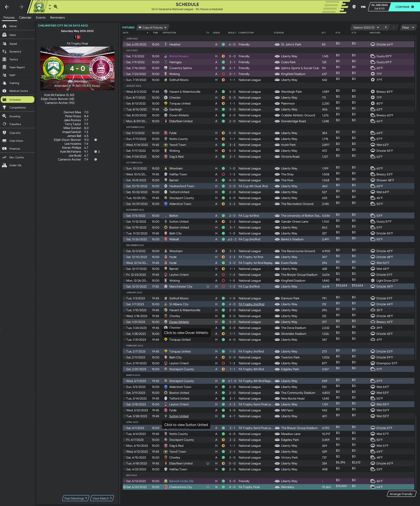The width and height of the screenshot is (420, 506).
Task: Go back with the left arrow button
Action: coord(7,7)
